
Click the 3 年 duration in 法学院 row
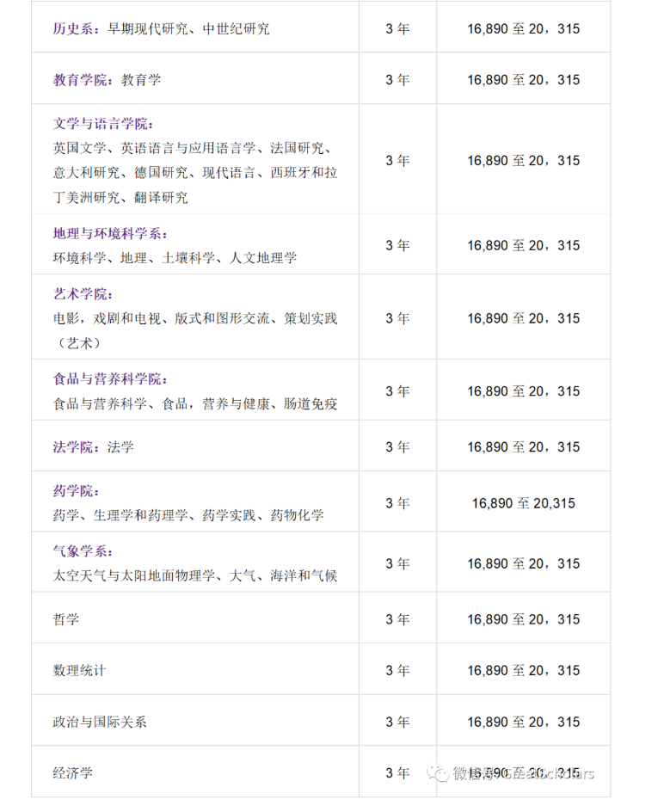point(397,447)
